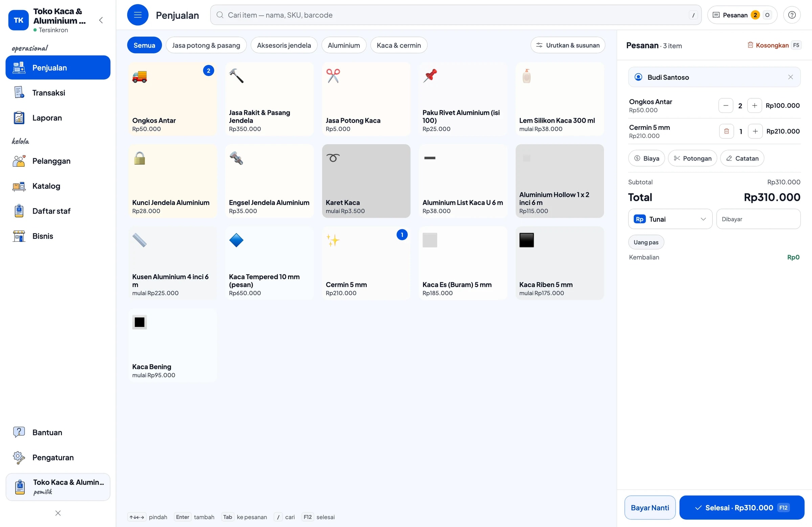This screenshot has height=527, width=812.
Task: Open the pemilik profile card
Action: 58,487
